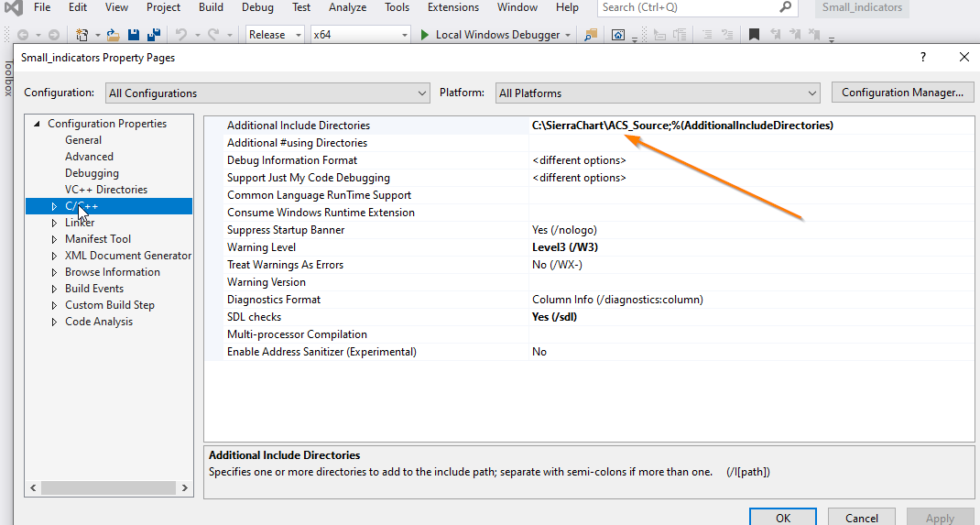Screen dimensions: 980x525
Task: Click the OK button
Action: coord(783,517)
